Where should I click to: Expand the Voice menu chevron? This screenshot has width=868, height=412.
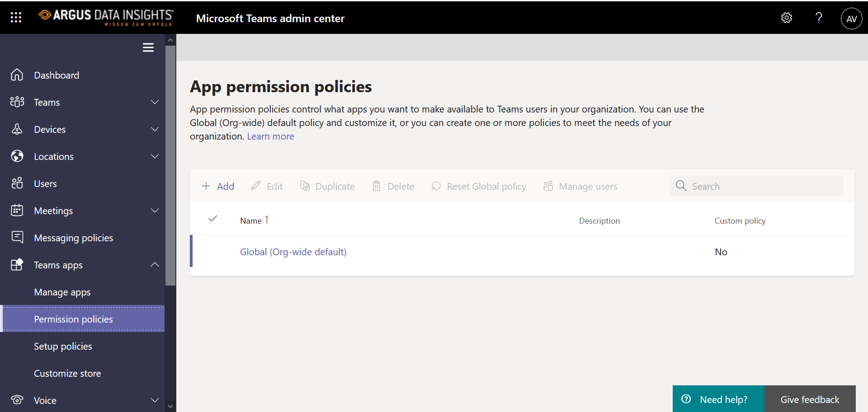pos(155,400)
